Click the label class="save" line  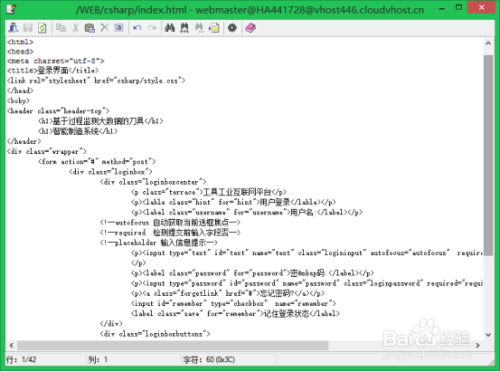[235, 313]
